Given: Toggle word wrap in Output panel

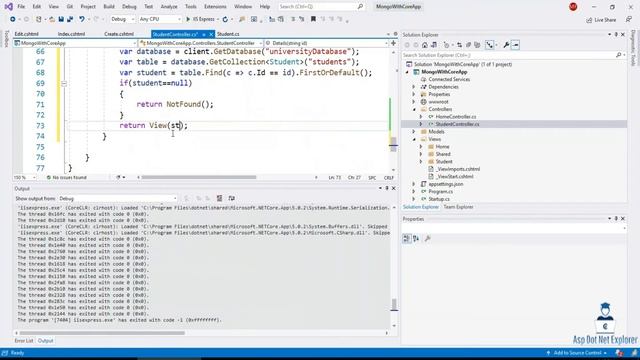Looking at the screenshot, I should 231,198.
